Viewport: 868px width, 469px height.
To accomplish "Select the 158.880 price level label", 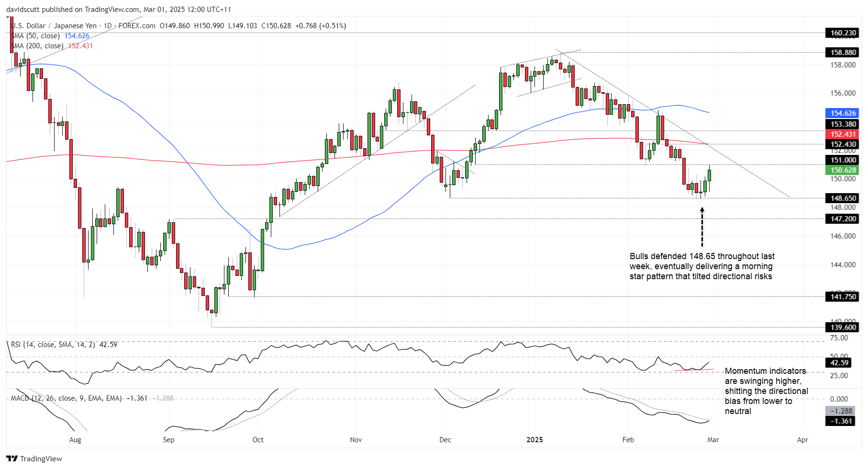I will 842,53.
